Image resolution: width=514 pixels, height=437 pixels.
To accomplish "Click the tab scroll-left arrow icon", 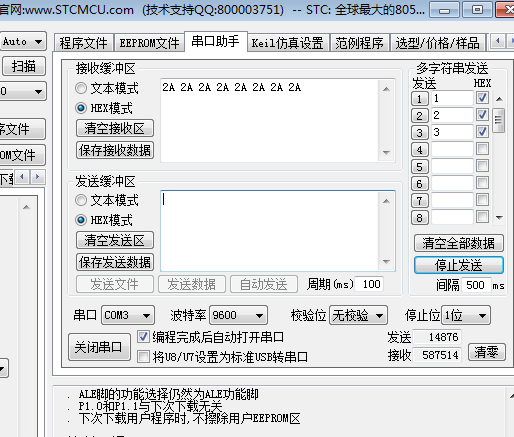I will 498,41.
